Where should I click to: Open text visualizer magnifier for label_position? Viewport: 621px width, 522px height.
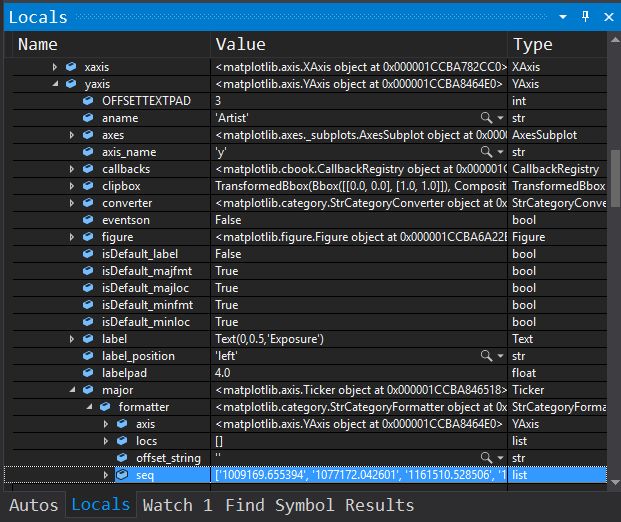point(486,356)
